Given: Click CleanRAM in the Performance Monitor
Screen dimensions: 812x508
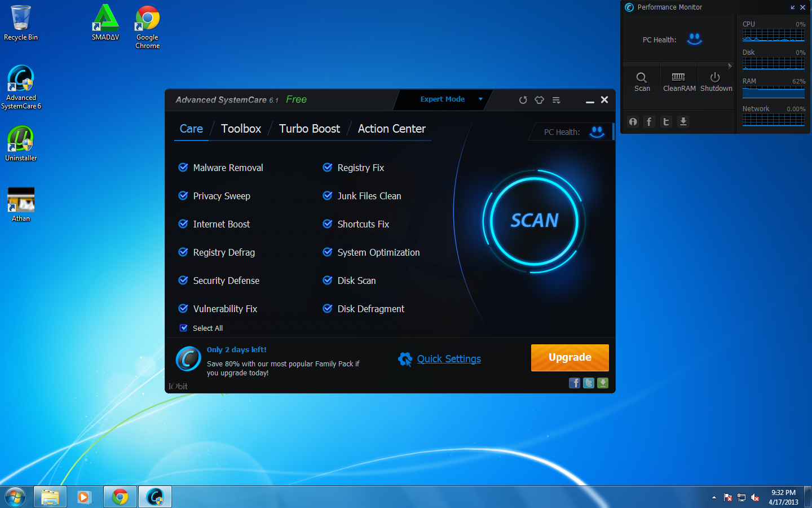Looking at the screenshot, I should (x=679, y=81).
